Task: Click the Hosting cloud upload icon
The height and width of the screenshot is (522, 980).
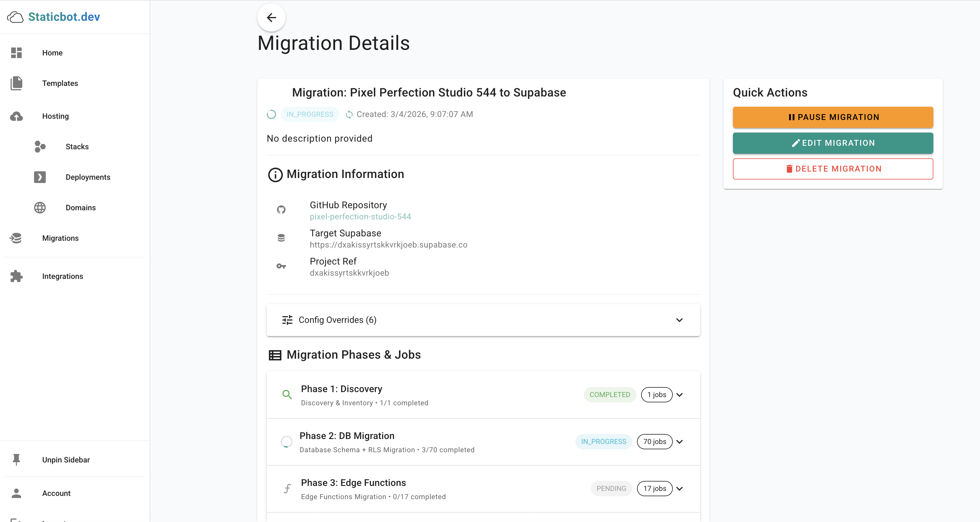Action: coord(16,116)
